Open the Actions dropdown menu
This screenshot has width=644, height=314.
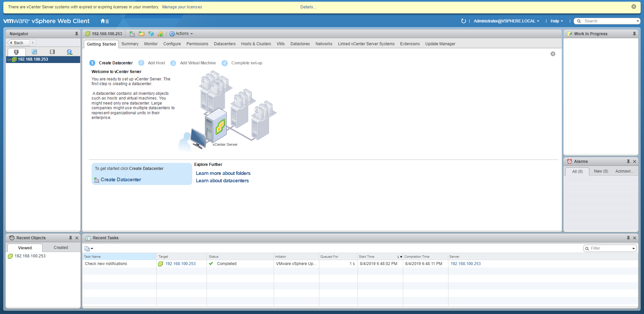[x=181, y=34]
